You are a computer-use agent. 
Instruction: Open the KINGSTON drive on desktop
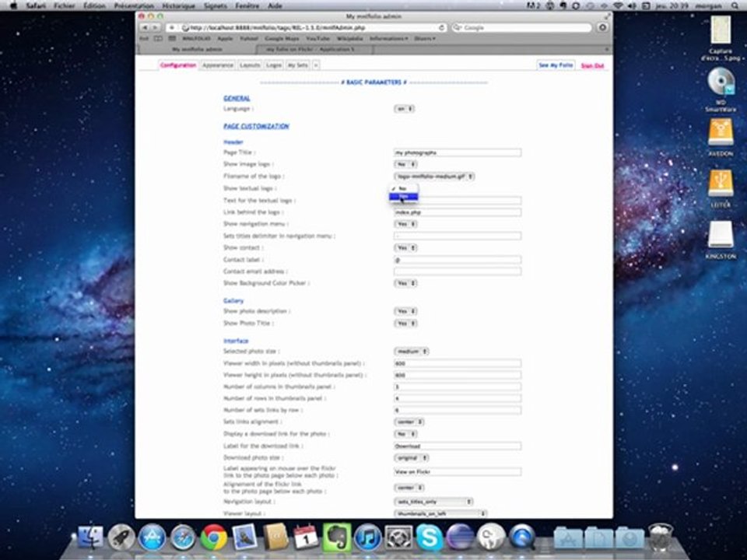pyautogui.click(x=721, y=240)
